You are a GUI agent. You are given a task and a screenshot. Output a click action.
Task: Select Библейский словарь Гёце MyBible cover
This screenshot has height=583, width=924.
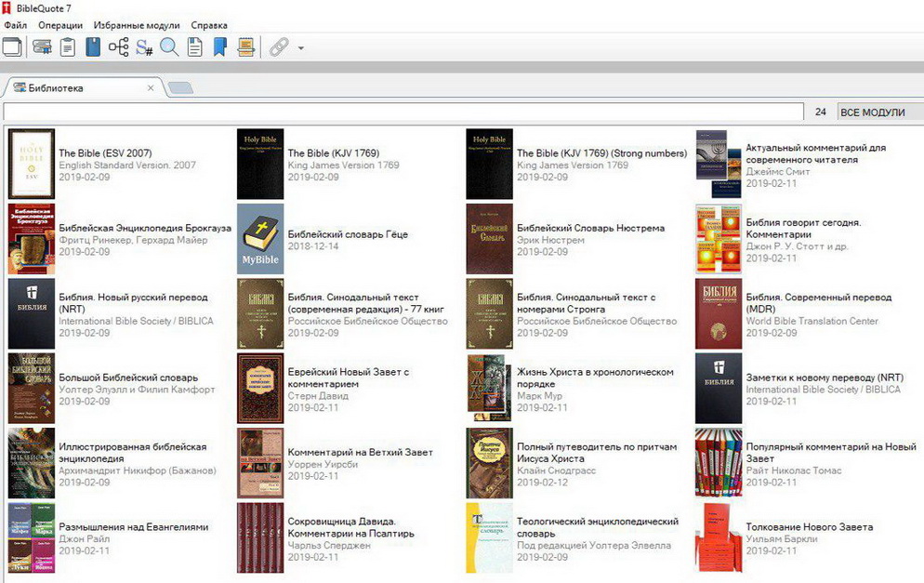260,239
